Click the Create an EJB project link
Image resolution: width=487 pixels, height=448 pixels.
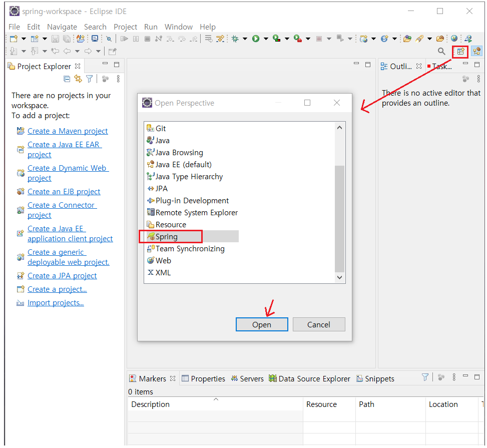click(64, 192)
